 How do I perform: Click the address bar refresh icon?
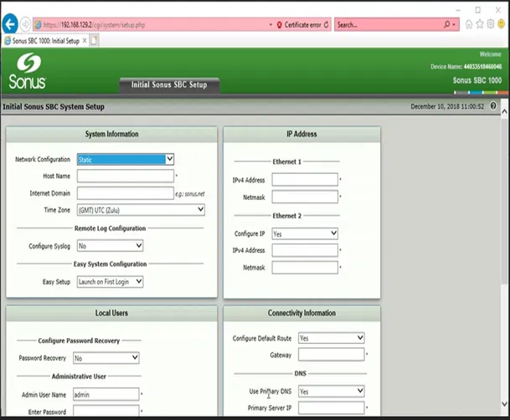point(326,25)
